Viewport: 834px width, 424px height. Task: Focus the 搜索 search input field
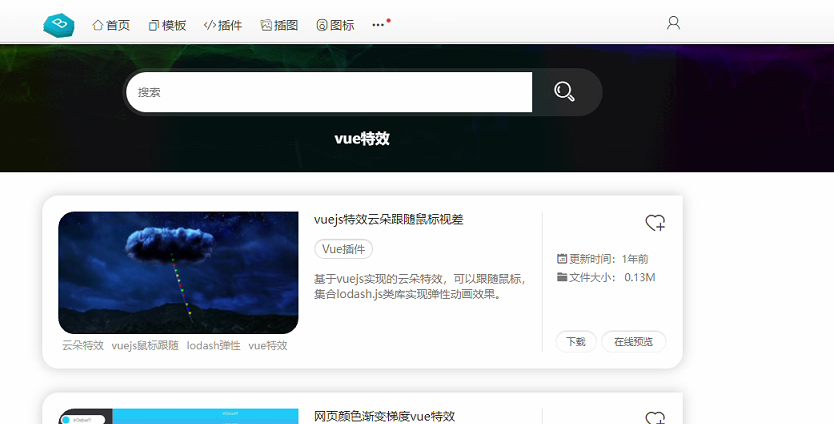329,92
